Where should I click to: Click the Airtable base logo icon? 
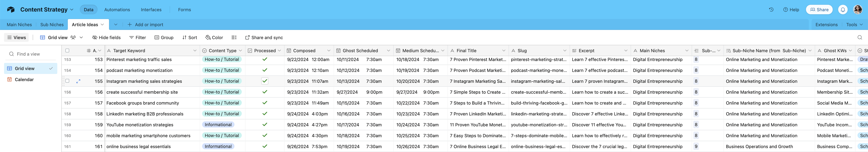tap(11, 10)
